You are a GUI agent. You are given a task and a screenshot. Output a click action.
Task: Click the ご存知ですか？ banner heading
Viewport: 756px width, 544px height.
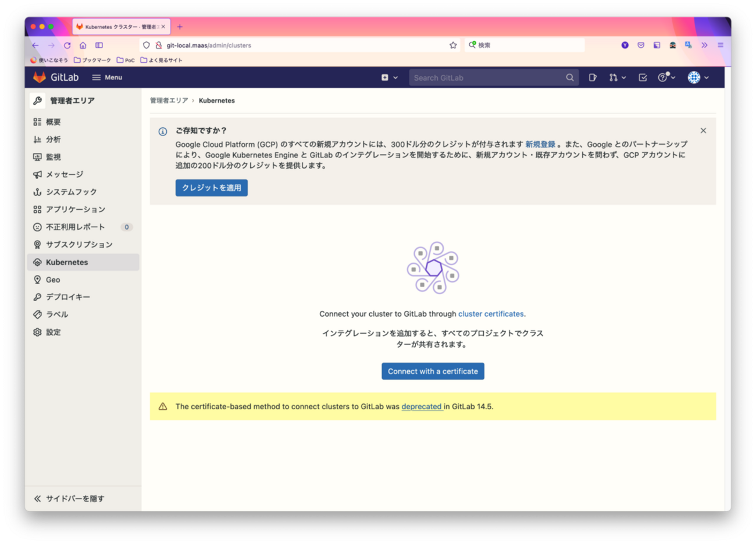click(201, 131)
